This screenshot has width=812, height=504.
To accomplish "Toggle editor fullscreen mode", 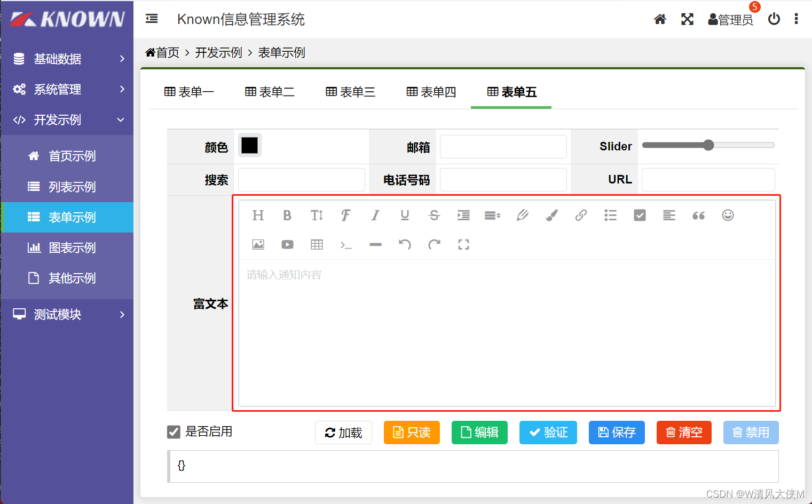I will click(x=463, y=245).
